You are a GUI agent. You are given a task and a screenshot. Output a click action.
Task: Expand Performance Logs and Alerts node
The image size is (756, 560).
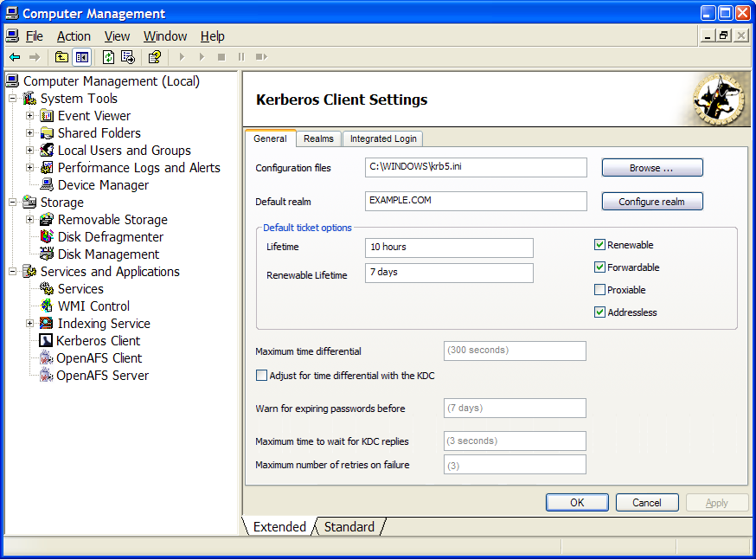(x=30, y=167)
